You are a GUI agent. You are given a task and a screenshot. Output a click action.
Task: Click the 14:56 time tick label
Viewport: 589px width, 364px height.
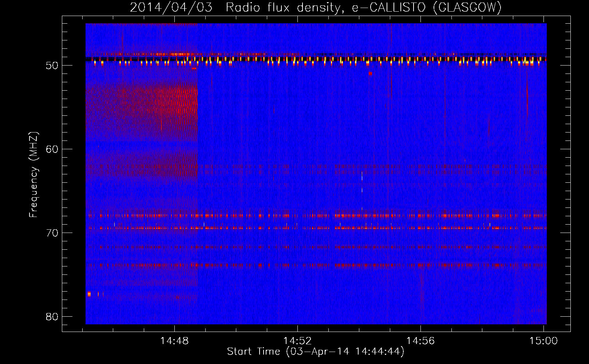pos(420,341)
